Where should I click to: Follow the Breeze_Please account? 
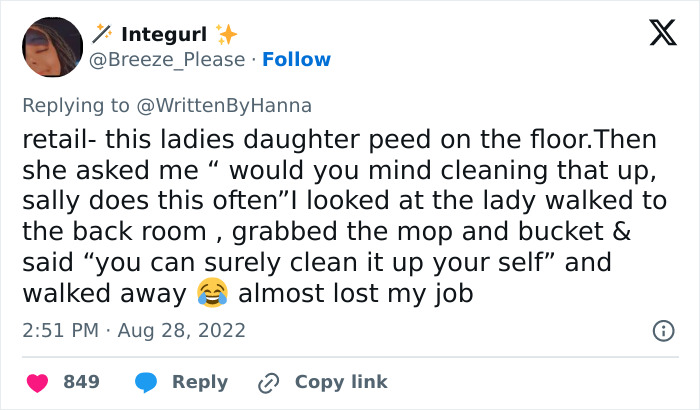299,60
